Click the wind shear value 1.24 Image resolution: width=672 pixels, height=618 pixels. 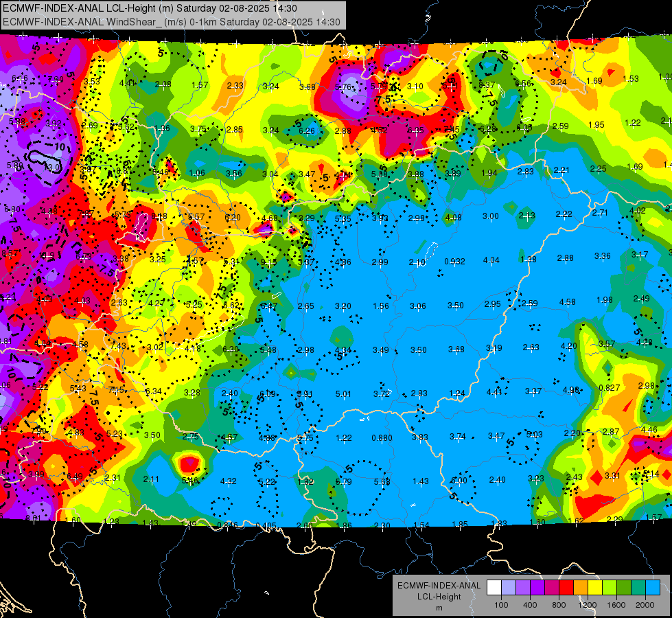(x=457, y=393)
